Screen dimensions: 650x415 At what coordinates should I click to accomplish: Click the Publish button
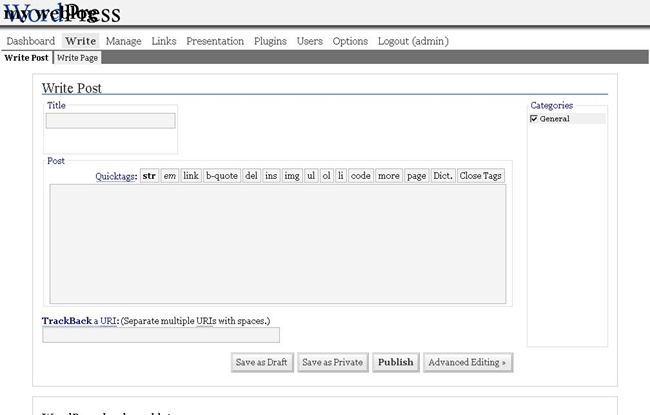395,362
